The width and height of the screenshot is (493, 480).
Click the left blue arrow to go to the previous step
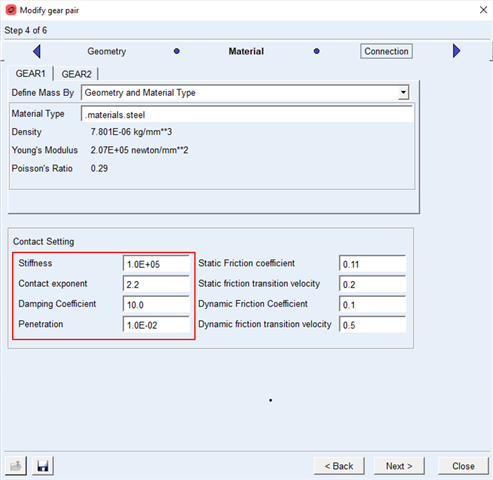[x=37, y=51]
